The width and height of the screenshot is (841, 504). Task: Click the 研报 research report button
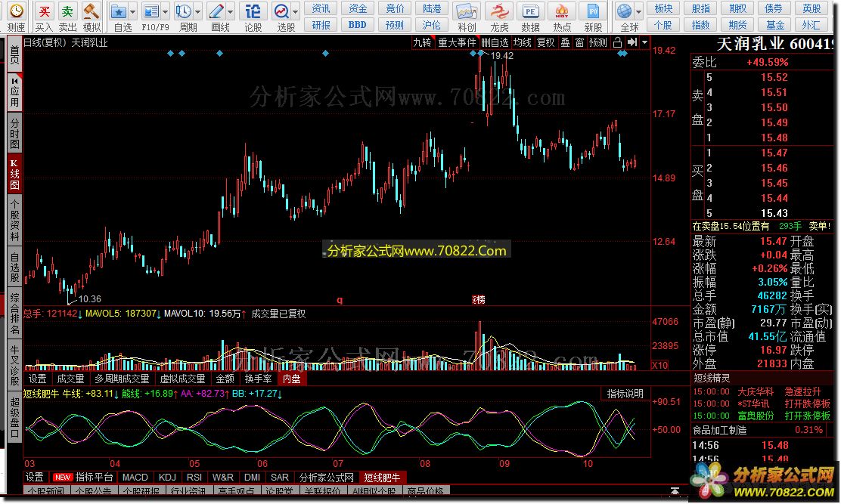tap(321, 25)
